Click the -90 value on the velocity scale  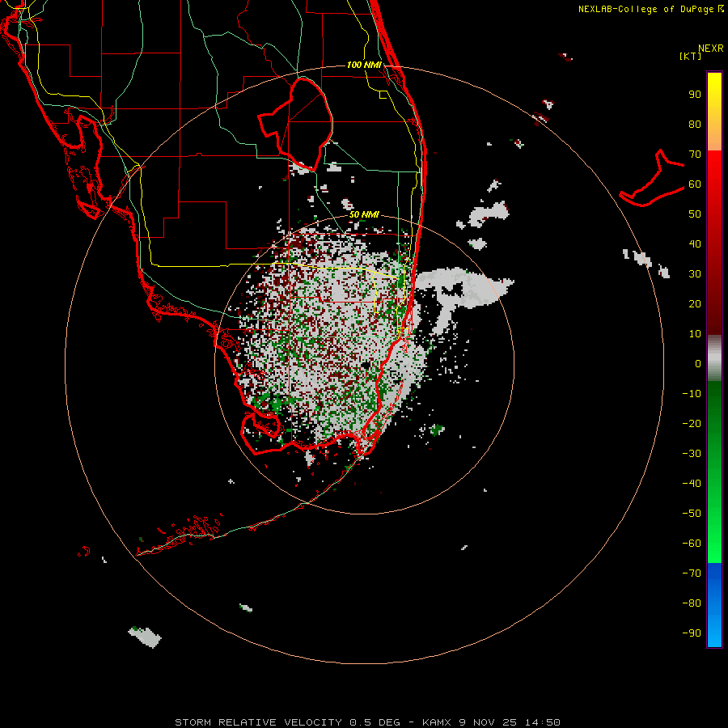pos(692,633)
